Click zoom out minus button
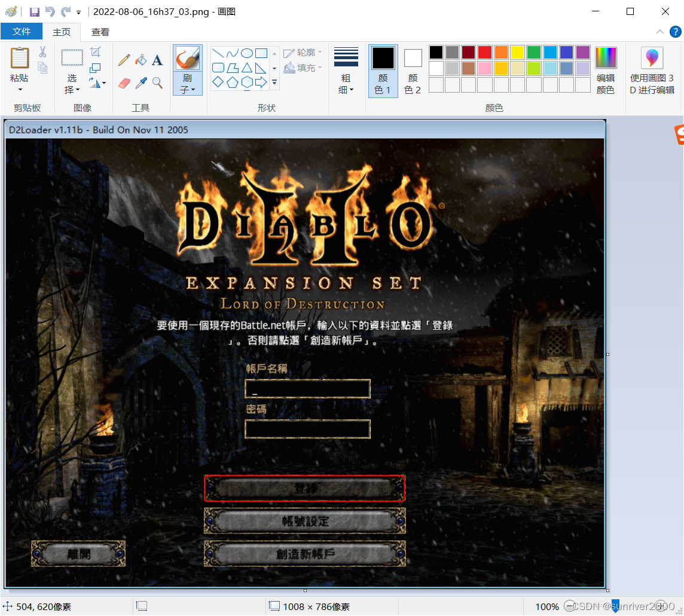 [x=569, y=606]
